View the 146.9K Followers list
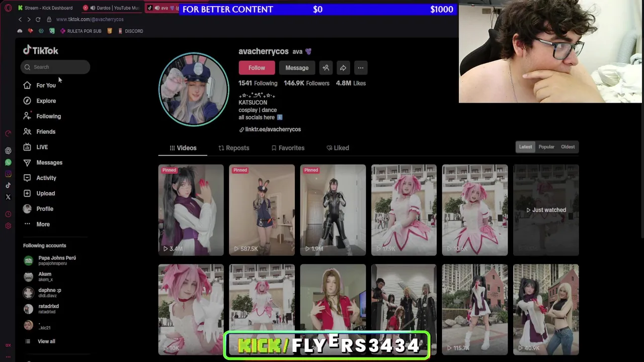 306,83
